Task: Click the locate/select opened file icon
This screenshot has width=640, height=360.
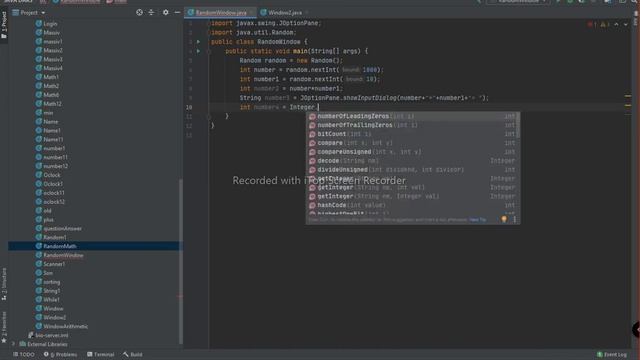Action: (140, 13)
